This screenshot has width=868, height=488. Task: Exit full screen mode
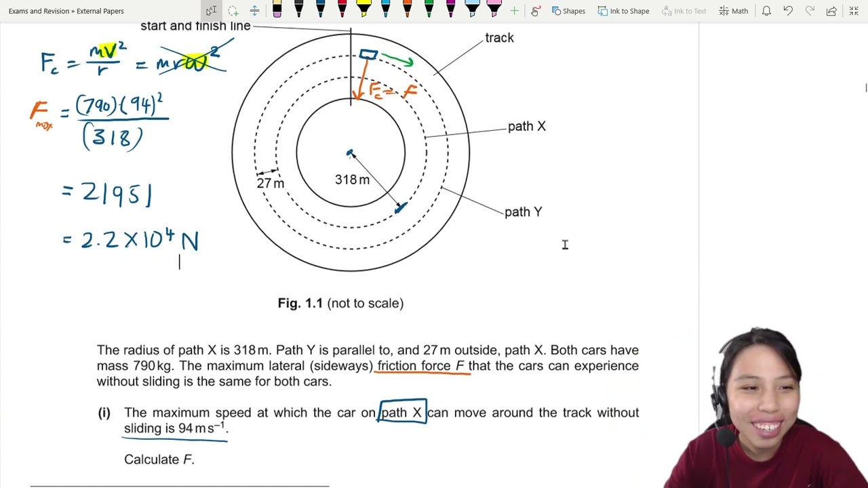pyautogui.click(x=854, y=11)
